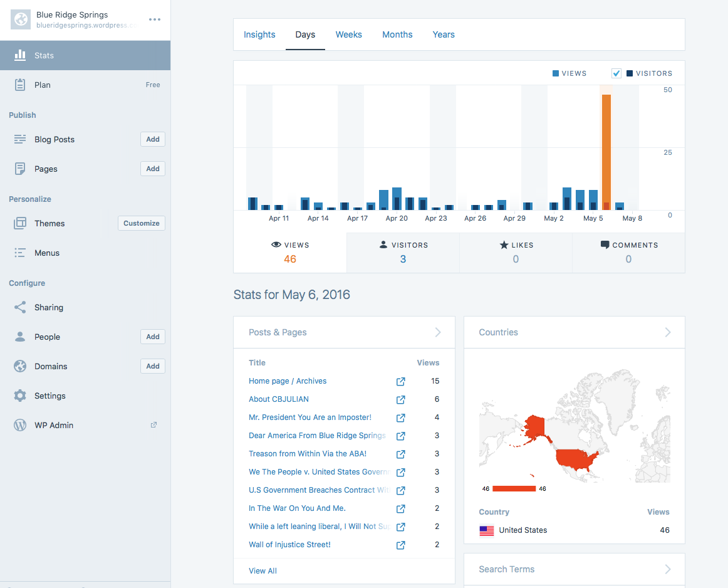Expand the Posts & Pages panel chevron
Viewport: 728px width, 588px height.
pos(438,332)
